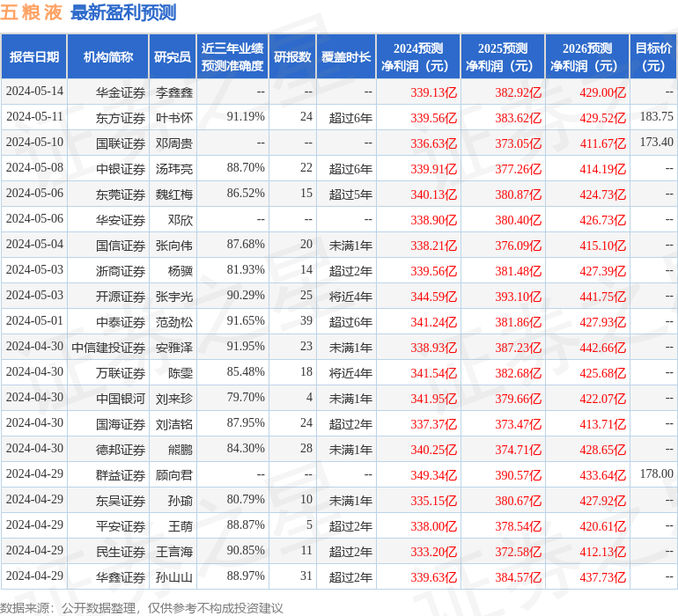Click 2025 profit value 393.10亿
This screenshot has height=616, width=678.
tap(519, 297)
